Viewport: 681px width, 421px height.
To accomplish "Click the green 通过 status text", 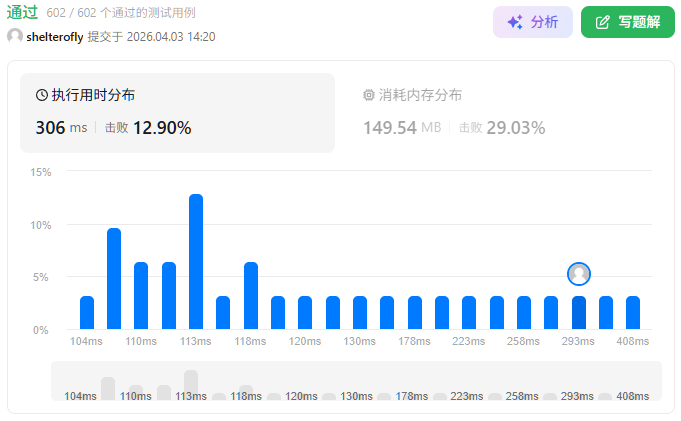I will [22, 13].
